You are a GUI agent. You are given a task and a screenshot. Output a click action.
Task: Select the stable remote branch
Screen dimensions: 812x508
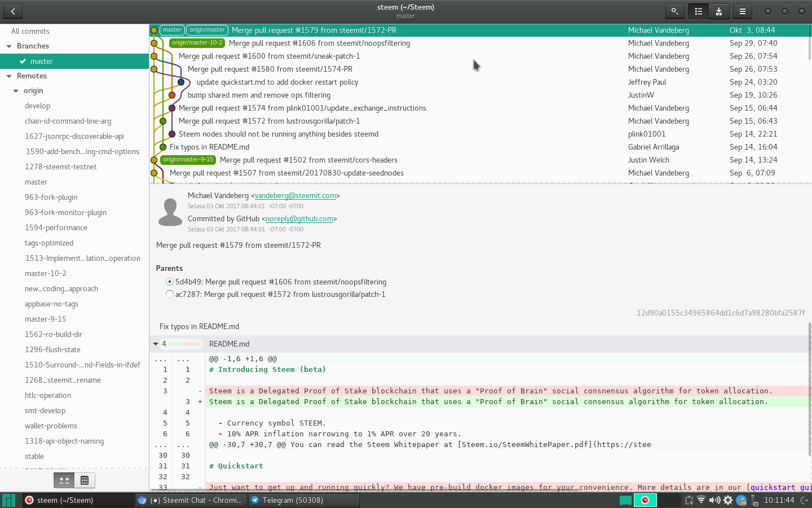[x=74, y=456]
